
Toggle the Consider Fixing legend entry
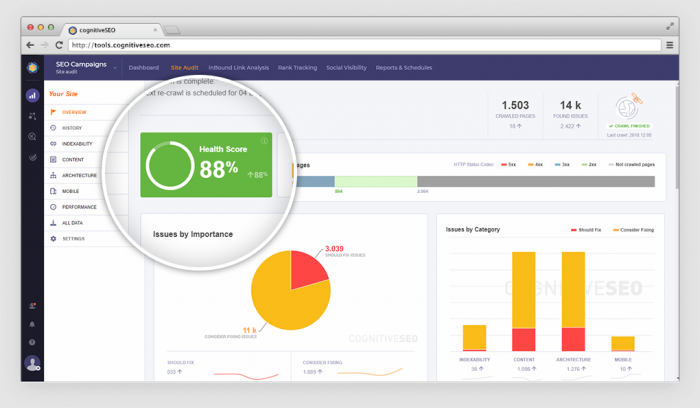point(633,230)
